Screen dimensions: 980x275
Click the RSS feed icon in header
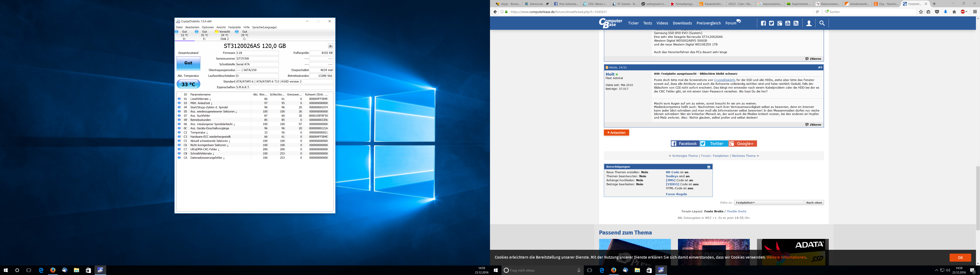pos(795,23)
